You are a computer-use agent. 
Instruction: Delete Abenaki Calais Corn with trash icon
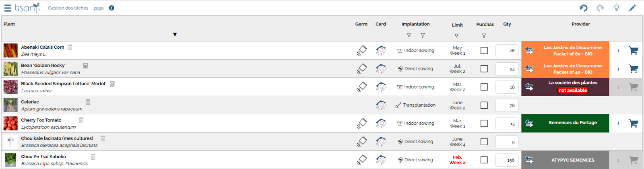click(70, 47)
